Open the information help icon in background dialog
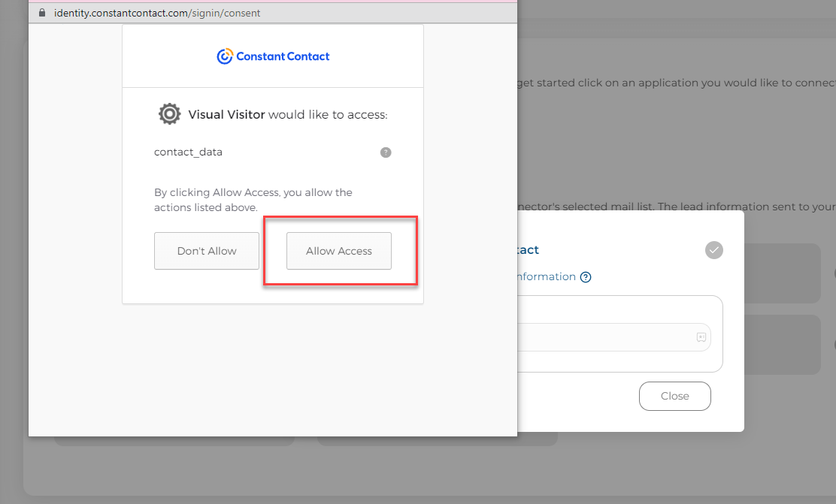This screenshot has height=504, width=836. pyautogui.click(x=586, y=277)
